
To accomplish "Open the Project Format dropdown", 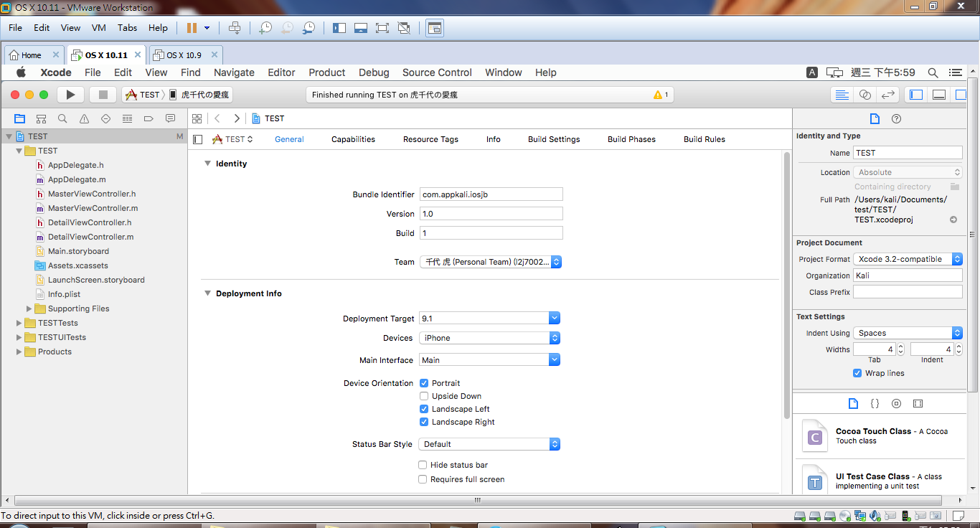I will click(x=908, y=259).
